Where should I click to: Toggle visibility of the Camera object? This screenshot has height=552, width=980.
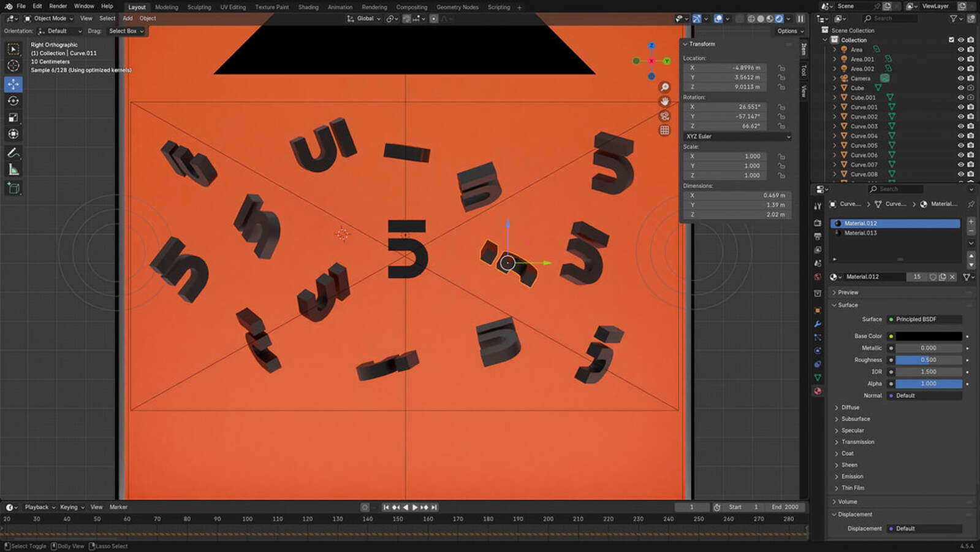960,79
